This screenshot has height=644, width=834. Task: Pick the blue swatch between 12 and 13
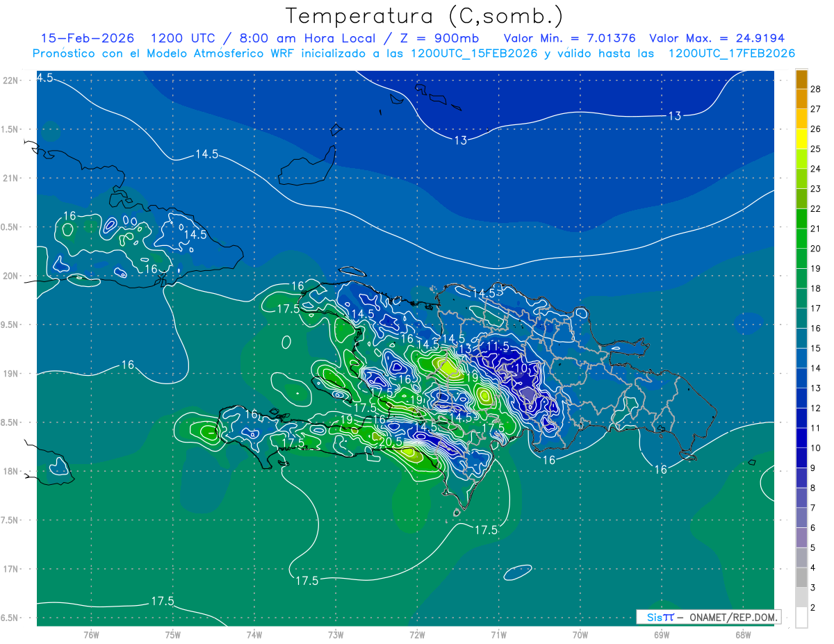point(802,398)
